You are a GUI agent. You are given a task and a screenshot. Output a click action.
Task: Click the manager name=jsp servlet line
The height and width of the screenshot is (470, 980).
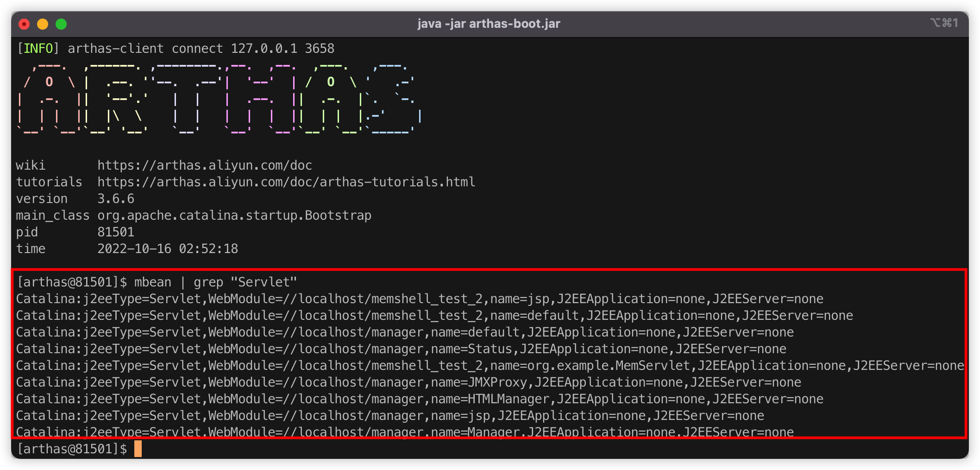coord(390,416)
